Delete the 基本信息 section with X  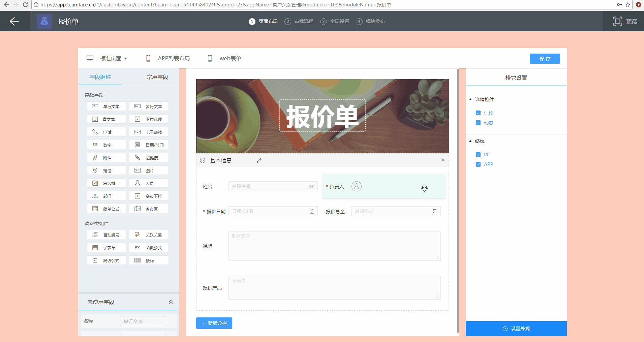443,160
